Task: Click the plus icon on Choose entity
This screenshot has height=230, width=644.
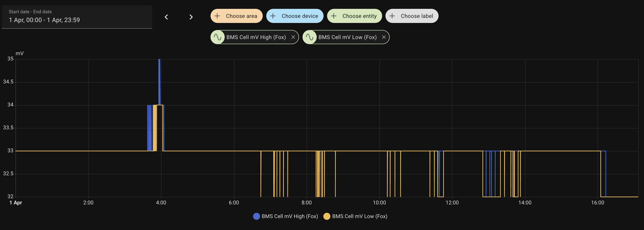Action: click(x=334, y=16)
